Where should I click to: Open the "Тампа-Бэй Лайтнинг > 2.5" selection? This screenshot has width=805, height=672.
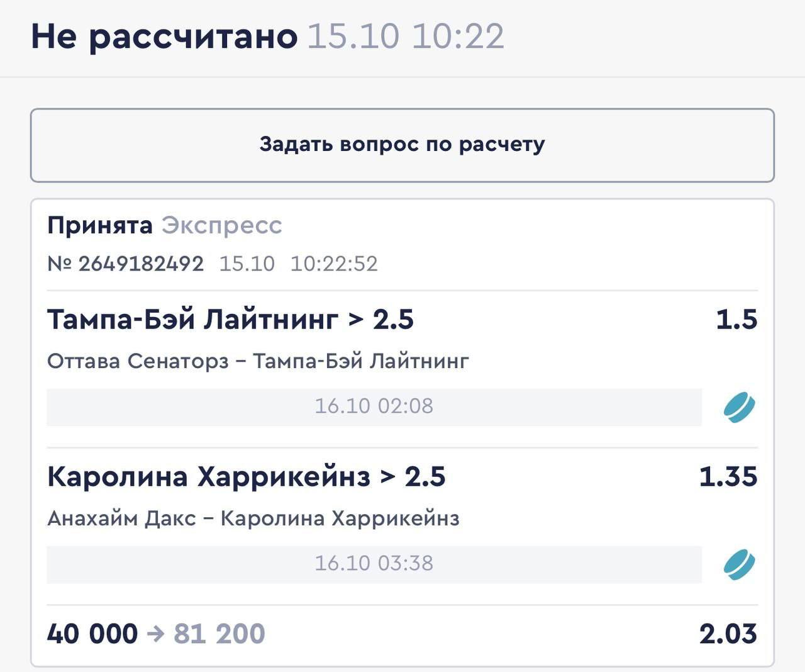[230, 320]
